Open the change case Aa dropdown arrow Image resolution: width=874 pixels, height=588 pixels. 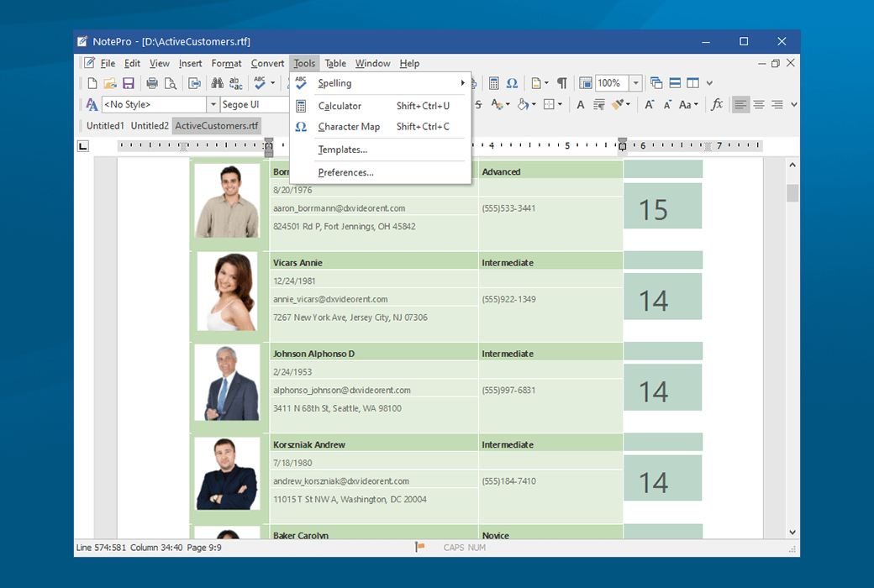click(x=696, y=105)
